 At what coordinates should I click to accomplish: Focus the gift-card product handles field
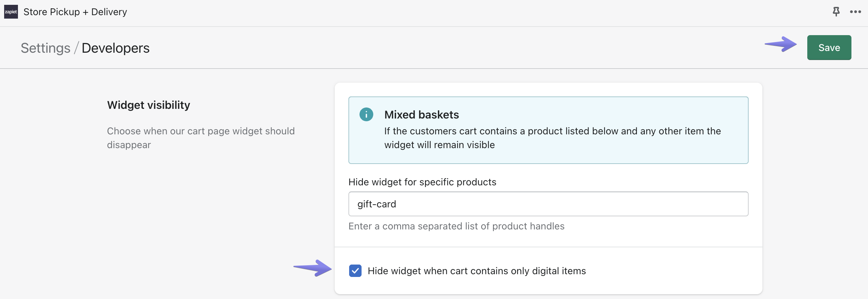click(548, 204)
